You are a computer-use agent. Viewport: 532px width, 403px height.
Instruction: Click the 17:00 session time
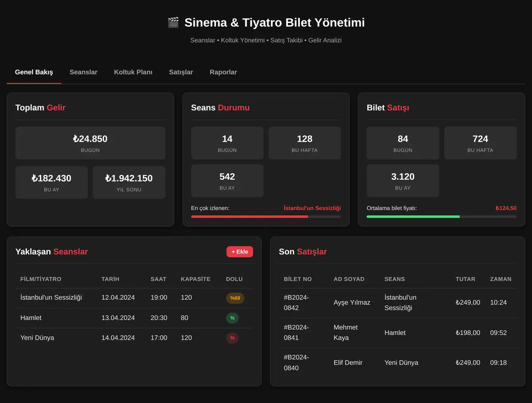point(159,338)
